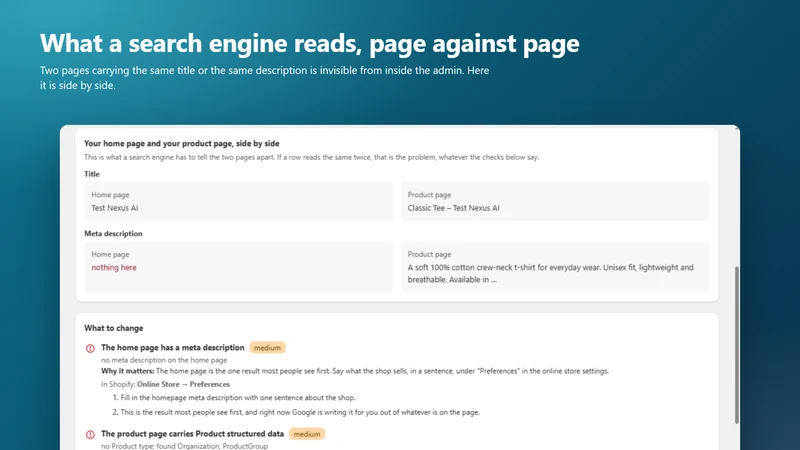The width and height of the screenshot is (800, 450).
Task: Click the product meta description starting 'A soft 100% cotton'
Action: pos(551,273)
